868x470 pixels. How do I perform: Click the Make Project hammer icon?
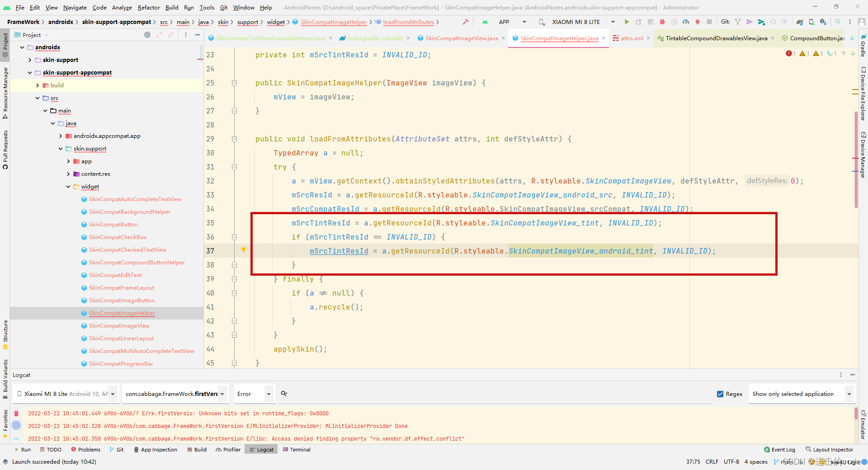click(465, 22)
